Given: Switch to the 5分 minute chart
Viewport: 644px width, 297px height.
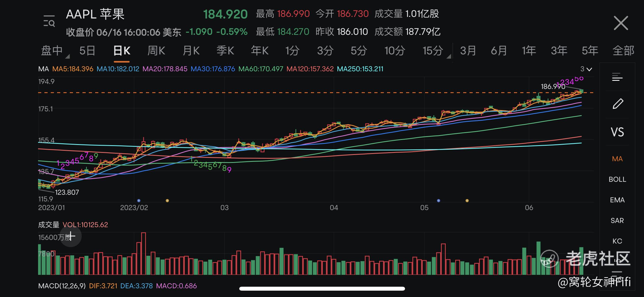Looking at the screenshot, I should 359,50.
